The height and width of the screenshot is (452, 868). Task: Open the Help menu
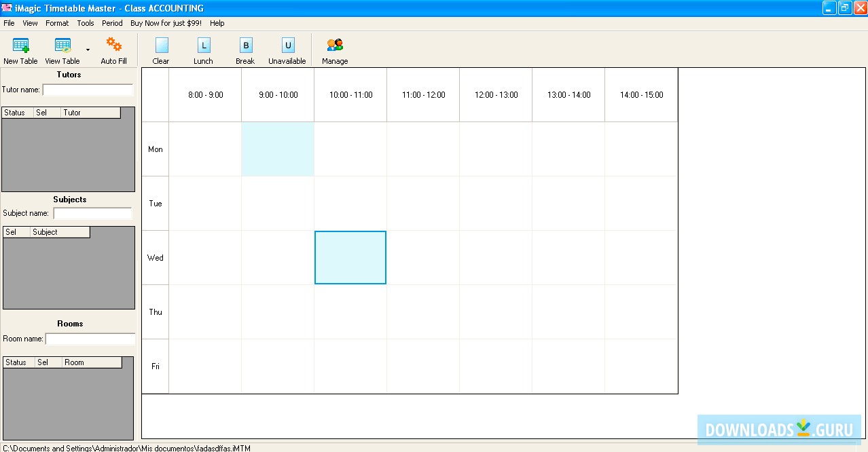point(217,22)
